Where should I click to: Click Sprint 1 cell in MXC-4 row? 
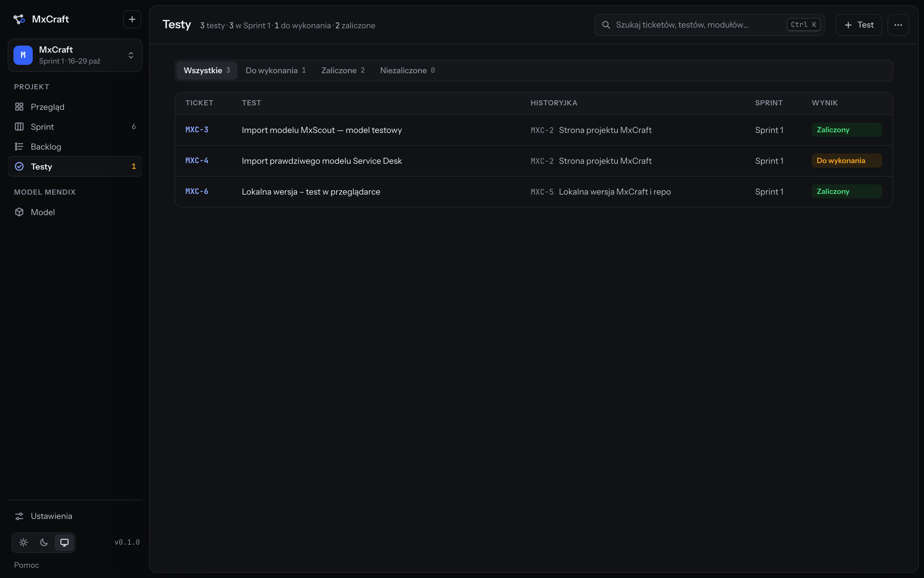[x=769, y=161]
